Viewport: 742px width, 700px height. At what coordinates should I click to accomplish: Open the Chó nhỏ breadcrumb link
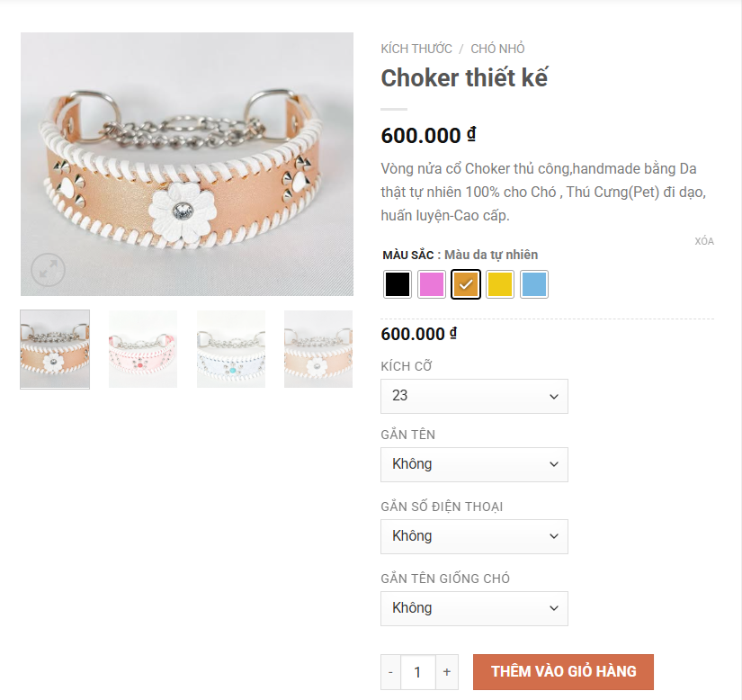(x=497, y=49)
